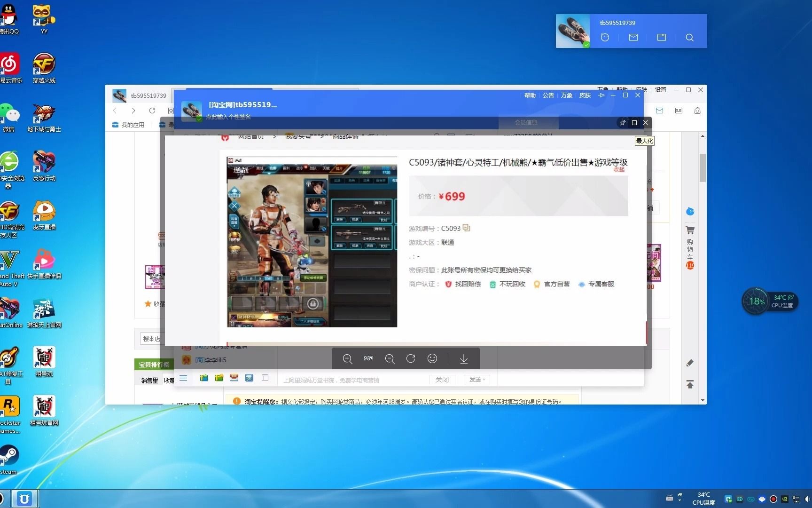This screenshot has height=508, width=812.
Task: Click the volume icon in system tray
Action: pos(807,499)
